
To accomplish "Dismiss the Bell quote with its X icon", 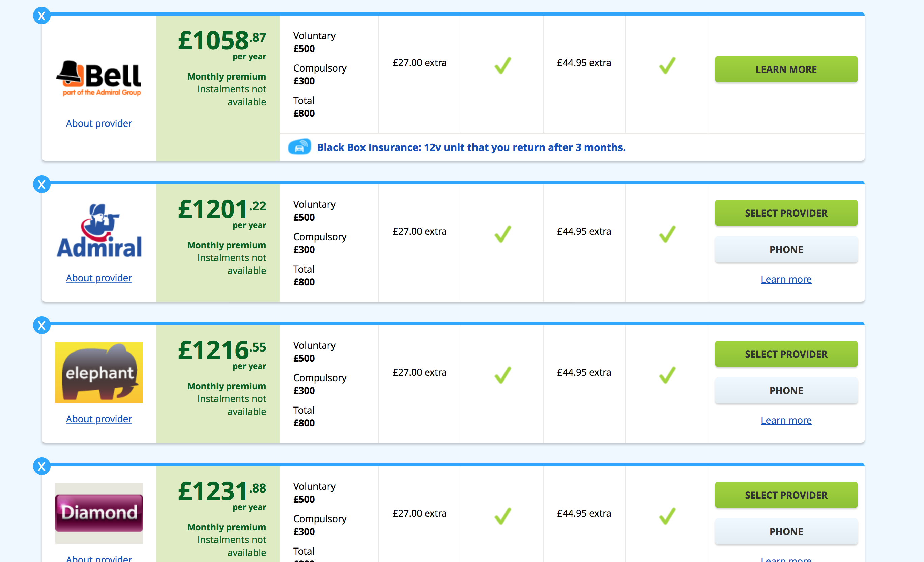I will tap(41, 16).
